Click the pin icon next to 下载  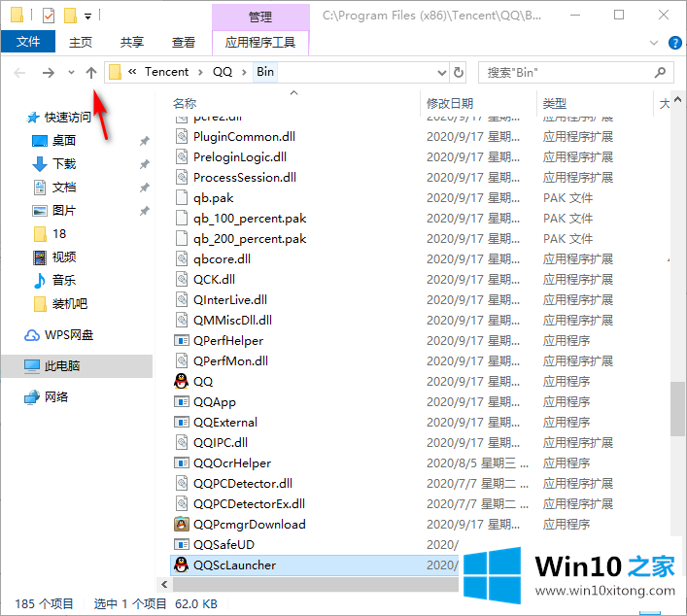tap(144, 164)
